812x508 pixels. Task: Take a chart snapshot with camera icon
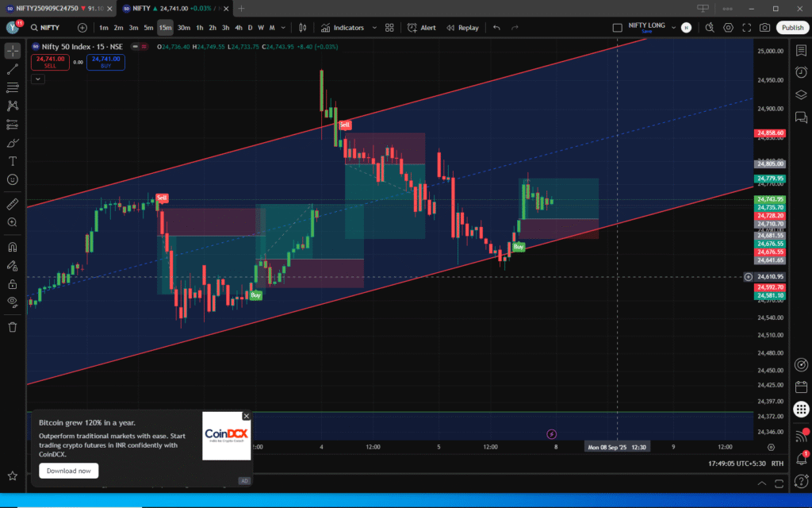coord(764,28)
